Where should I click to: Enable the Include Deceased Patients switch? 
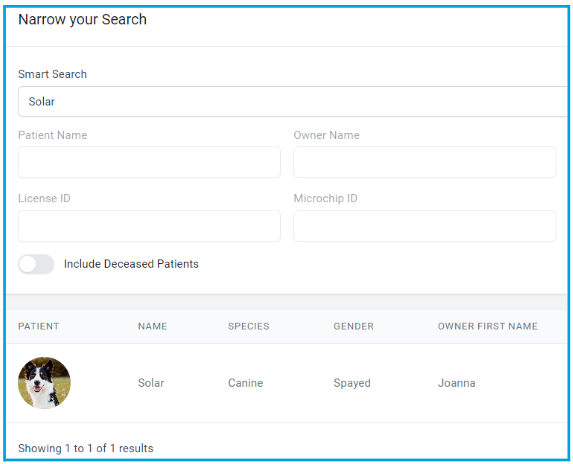[x=36, y=264]
